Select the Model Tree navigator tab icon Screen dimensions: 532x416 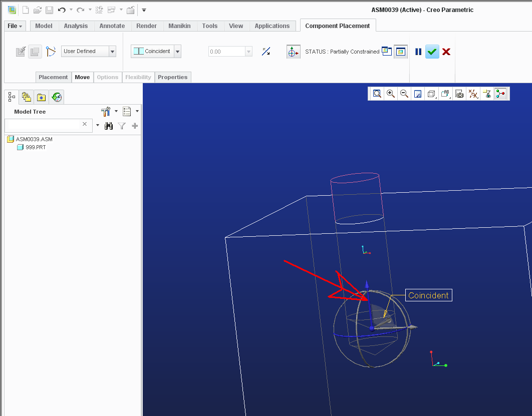point(12,97)
